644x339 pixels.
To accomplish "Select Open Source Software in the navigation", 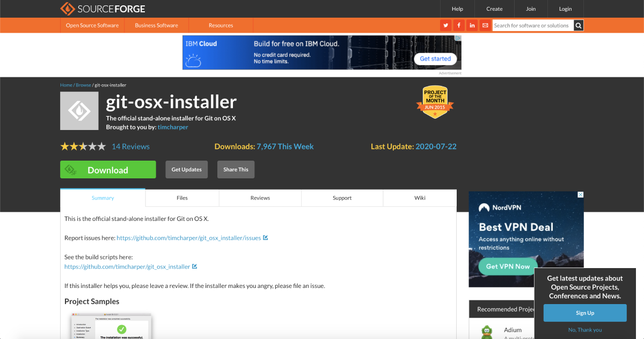I will 92,25.
